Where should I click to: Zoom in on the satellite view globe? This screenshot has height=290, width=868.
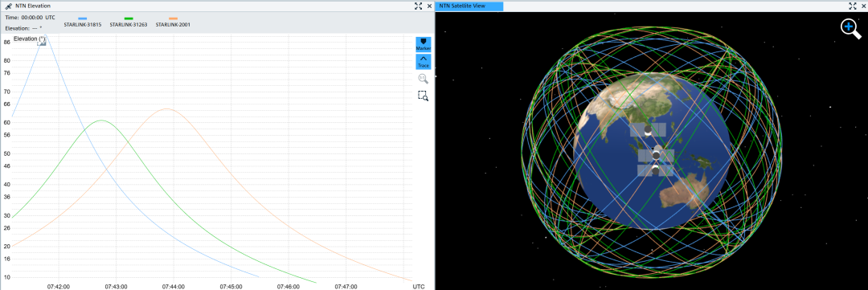[x=851, y=28]
